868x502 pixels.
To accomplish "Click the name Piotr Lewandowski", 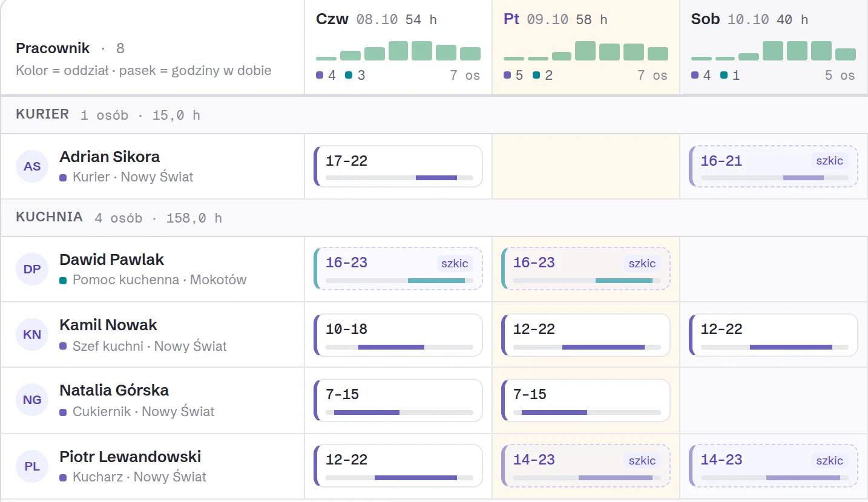I will click(x=130, y=457).
